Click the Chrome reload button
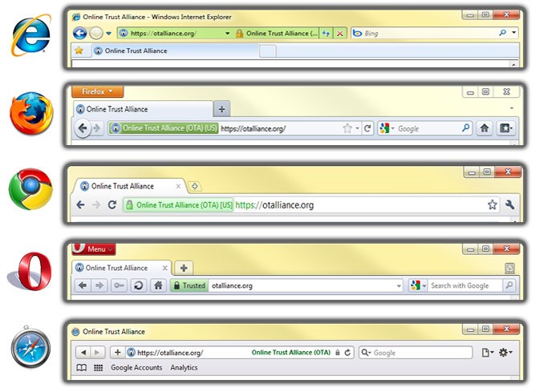The image size is (539, 392). (112, 204)
